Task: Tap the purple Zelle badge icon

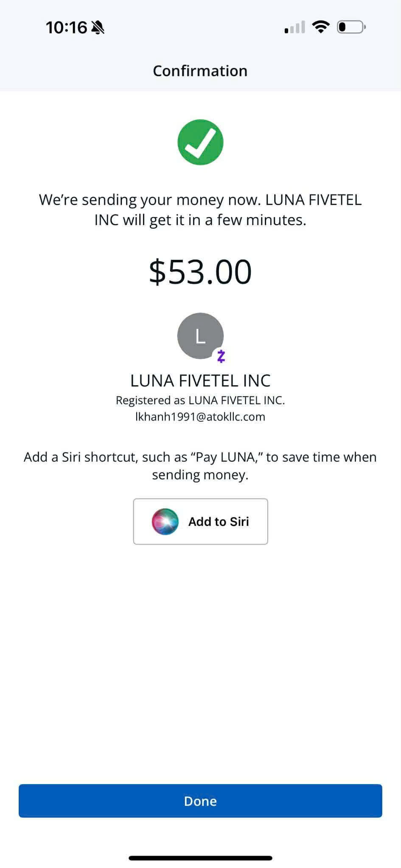Action: click(221, 356)
